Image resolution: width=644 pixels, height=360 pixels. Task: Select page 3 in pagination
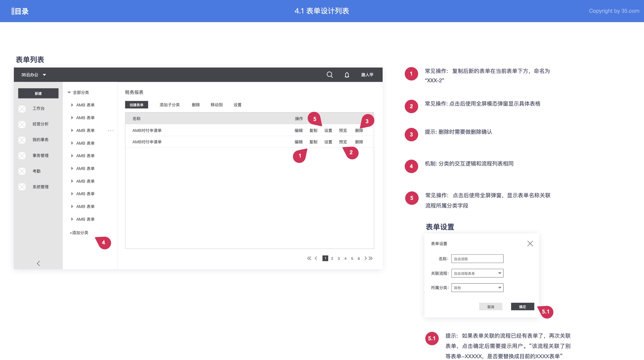tap(339, 258)
